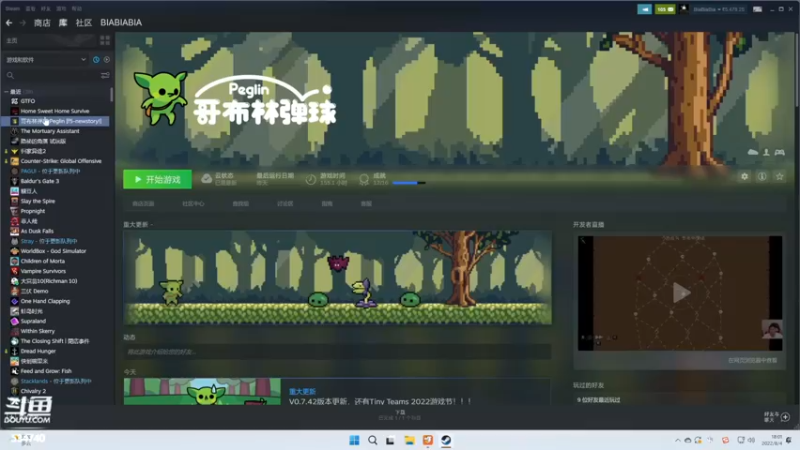Click the profile avatar in title bar

click(x=684, y=9)
